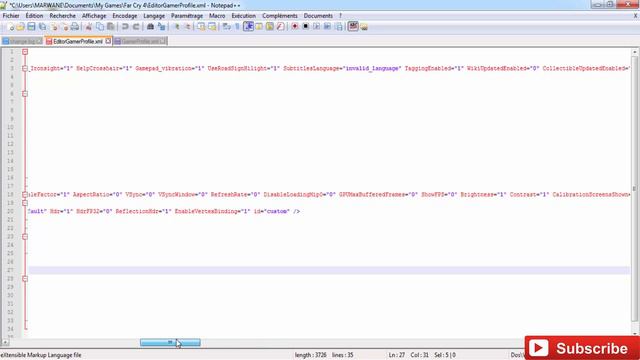Screen dimensions: 640x360
Task: Click 'Ln : 27' in status bar
Action: pos(397,355)
